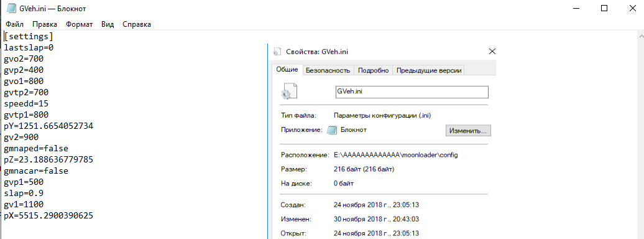644x239 pixels.
Task: Click the ini file gear icon in properties
Action: 288,91
